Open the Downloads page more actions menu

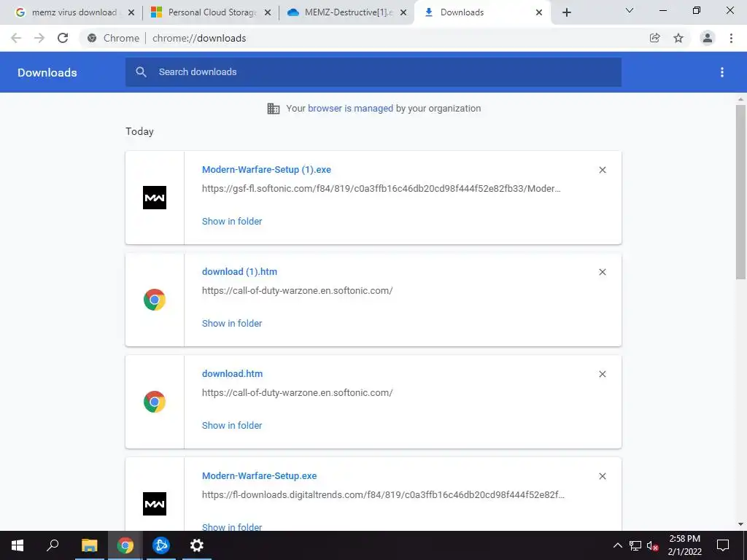[722, 72]
